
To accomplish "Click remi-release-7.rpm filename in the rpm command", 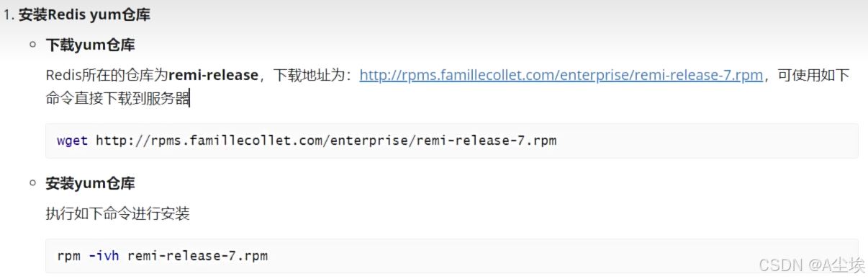I will coord(197,255).
